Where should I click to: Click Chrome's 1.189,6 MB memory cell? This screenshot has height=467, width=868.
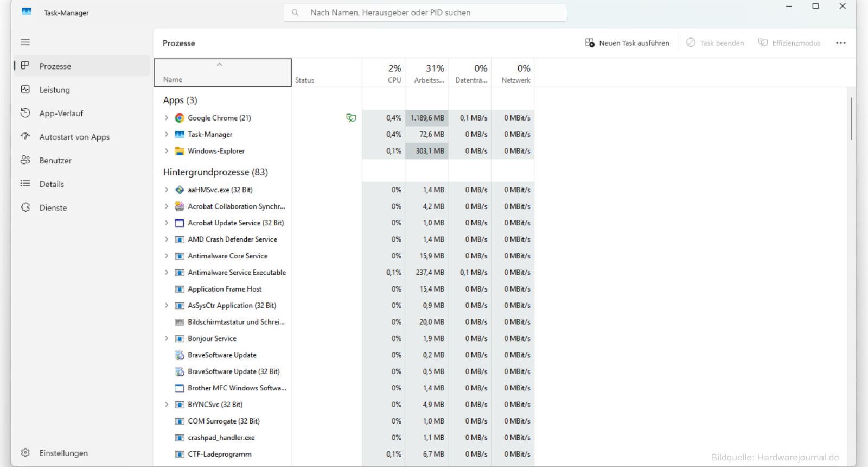coord(427,118)
